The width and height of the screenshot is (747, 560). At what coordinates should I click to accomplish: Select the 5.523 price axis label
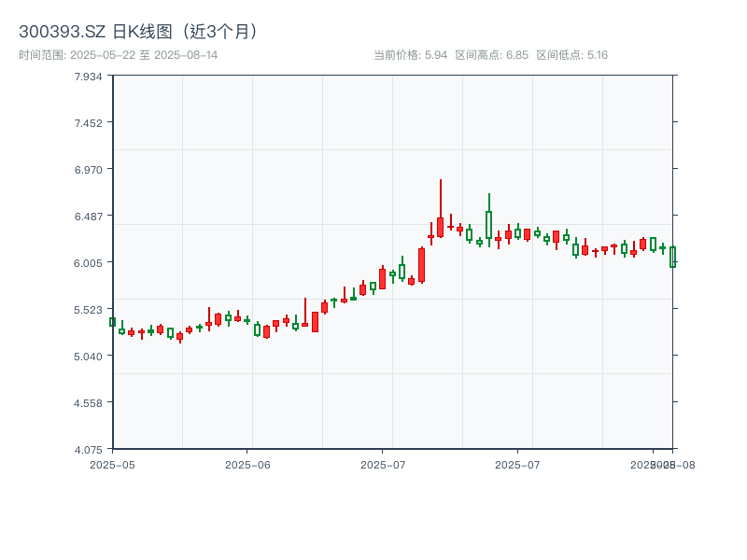[x=88, y=310]
